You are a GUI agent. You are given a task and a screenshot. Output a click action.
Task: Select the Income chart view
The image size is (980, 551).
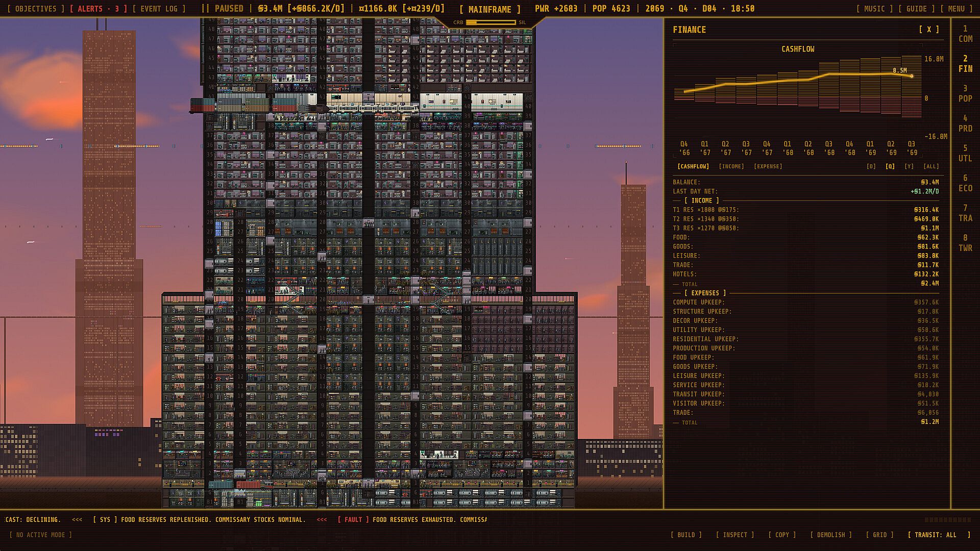[x=731, y=166]
